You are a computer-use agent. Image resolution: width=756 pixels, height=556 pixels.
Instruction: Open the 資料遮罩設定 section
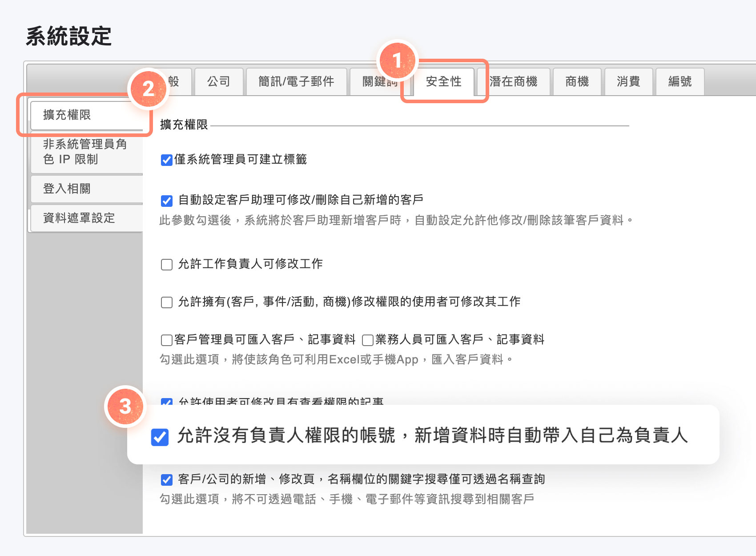click(78, 218)
